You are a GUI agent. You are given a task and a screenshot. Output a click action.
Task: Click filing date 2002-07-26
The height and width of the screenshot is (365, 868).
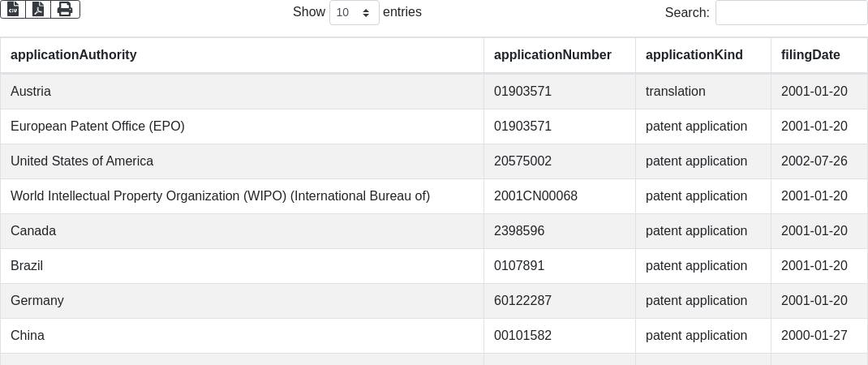coord(814,161)
